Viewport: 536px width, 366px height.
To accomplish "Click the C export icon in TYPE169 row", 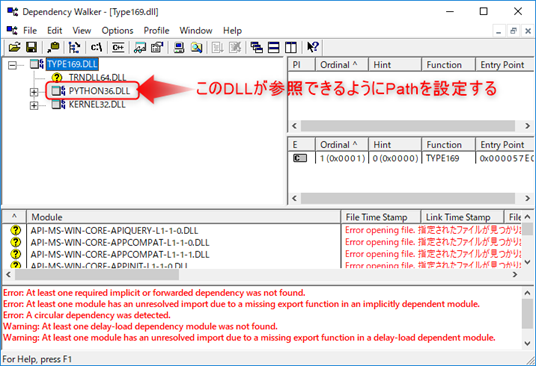I will 300,158.
